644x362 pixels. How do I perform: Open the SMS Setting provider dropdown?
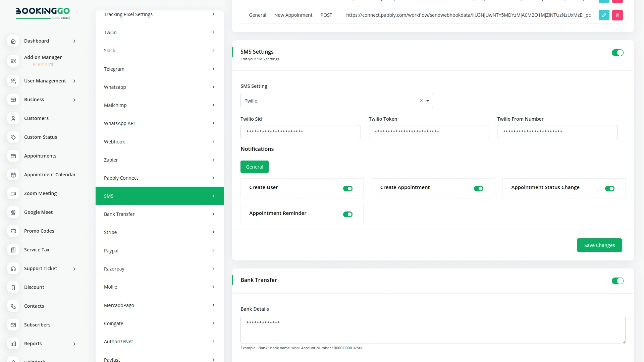(427, 101)
